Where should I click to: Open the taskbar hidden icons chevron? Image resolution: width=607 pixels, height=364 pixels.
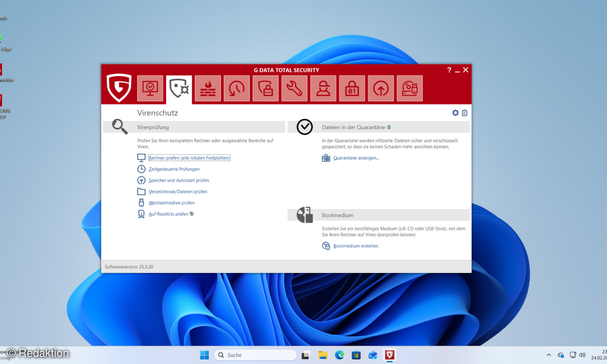click(548, 355)
